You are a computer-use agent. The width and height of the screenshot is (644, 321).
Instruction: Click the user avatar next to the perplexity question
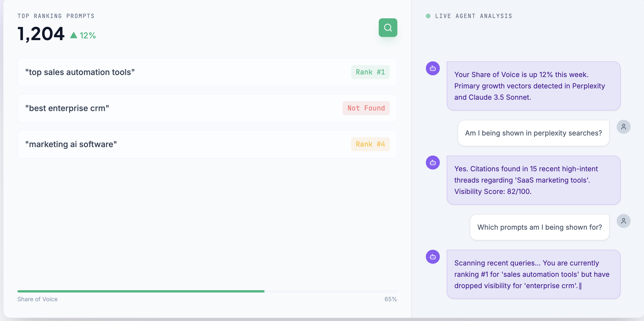click(x=624, y=126)
